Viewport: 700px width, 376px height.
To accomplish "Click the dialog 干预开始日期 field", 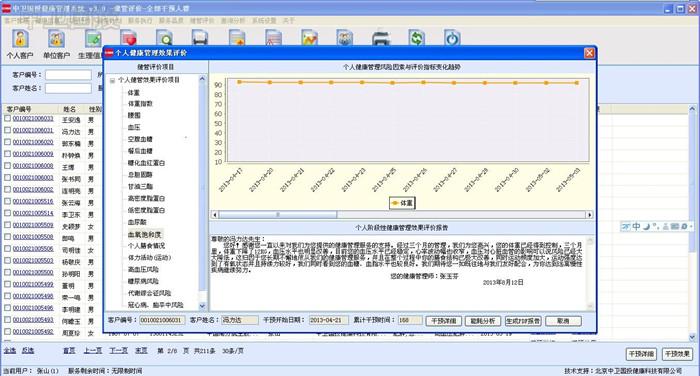I will 329,320.
